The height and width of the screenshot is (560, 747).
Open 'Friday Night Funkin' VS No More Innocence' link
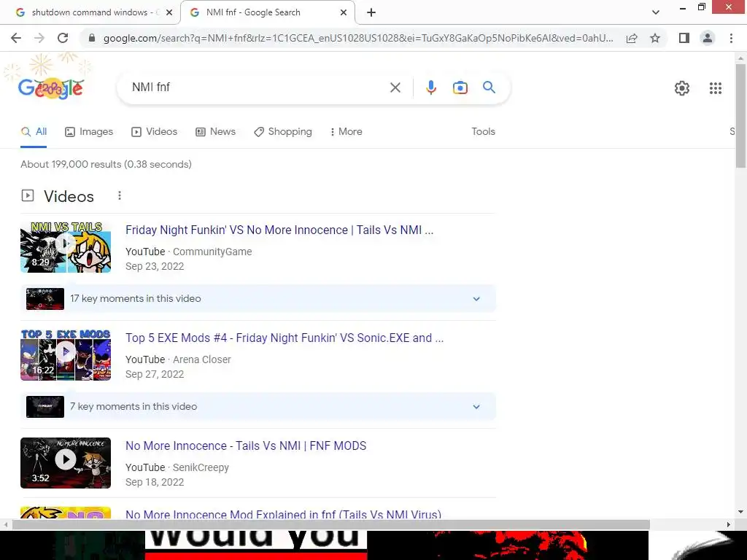[x=279, y=230]
